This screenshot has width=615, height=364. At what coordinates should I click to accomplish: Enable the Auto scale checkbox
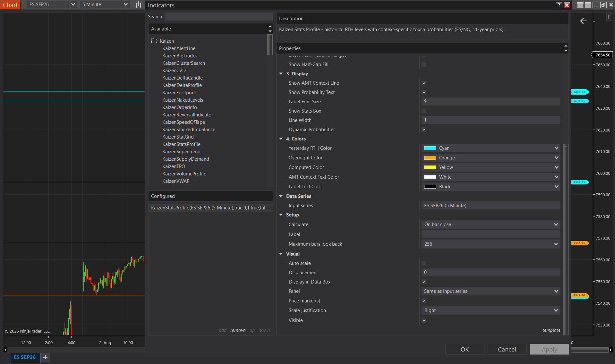pos(424,263)
